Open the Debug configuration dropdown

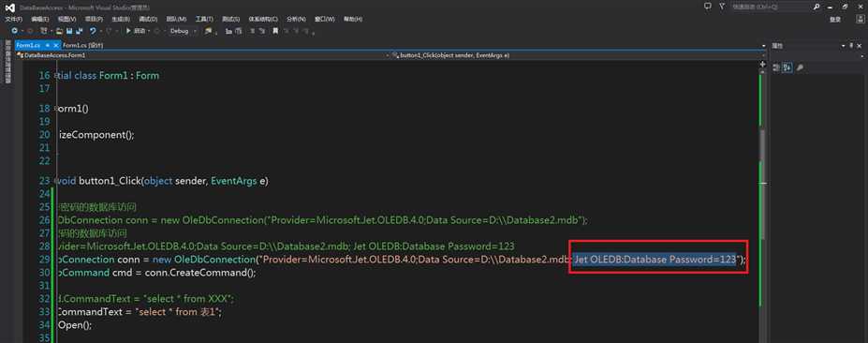coord(184,31)
